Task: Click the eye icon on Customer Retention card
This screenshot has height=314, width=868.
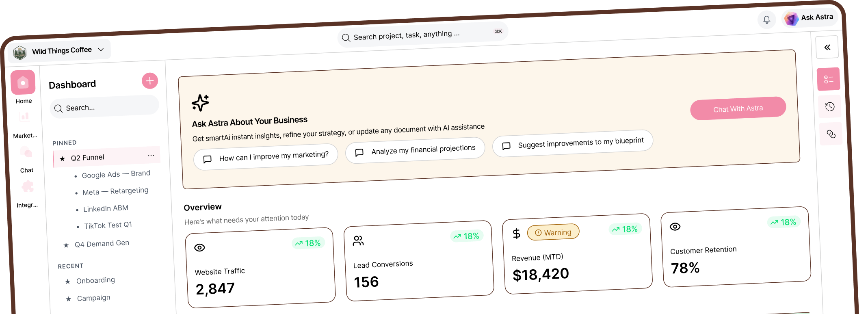Action: point(675,227)
